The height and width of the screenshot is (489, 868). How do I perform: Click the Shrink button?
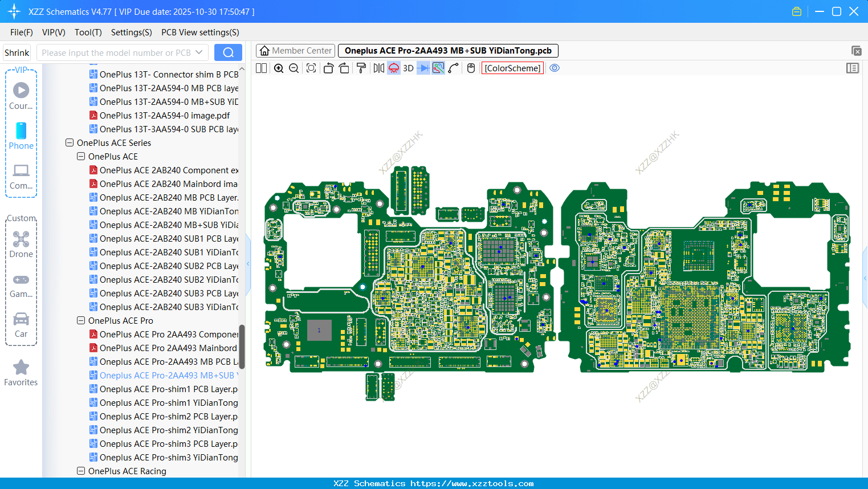click(x=17, y=52)
